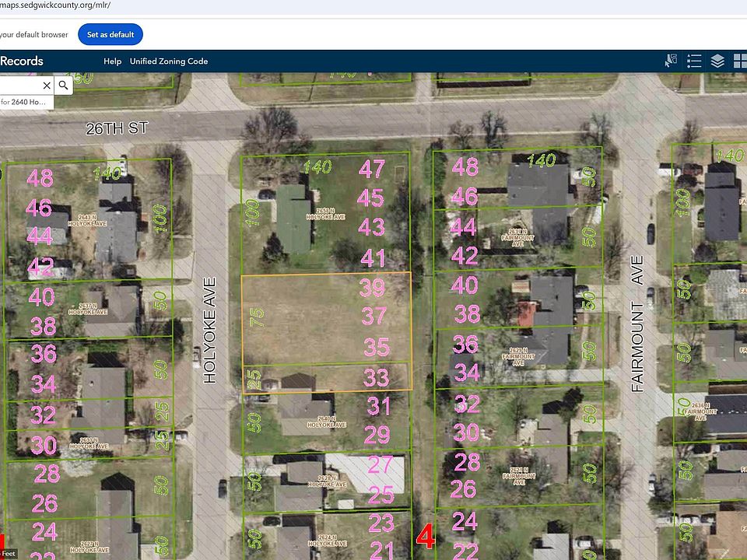Click the 2643 N Holyoke Ave label
This screenshot has height=560, width=747.
[87, 220]
